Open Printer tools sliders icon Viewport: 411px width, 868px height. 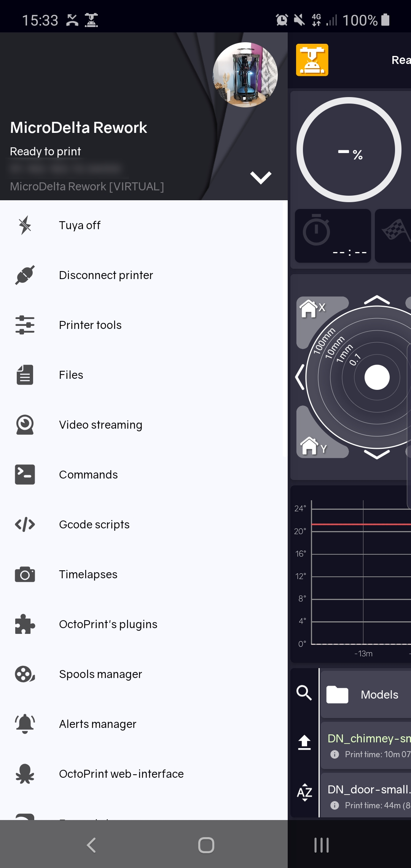tap(25, 325)
